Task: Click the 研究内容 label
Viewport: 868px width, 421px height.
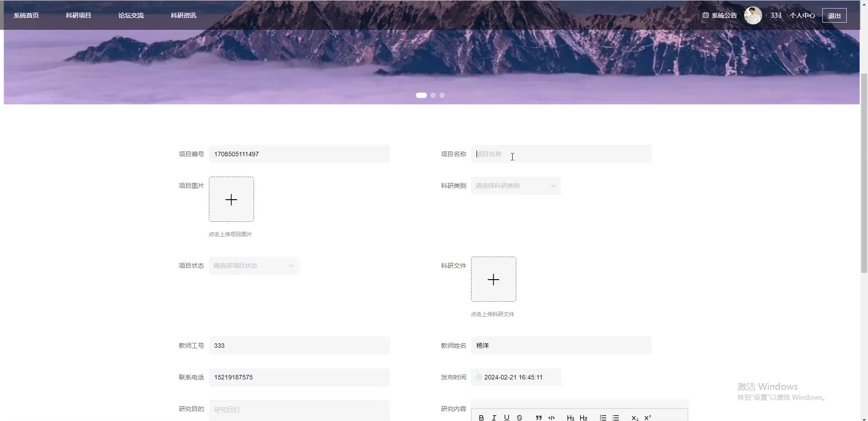Action: pos(453,409)
